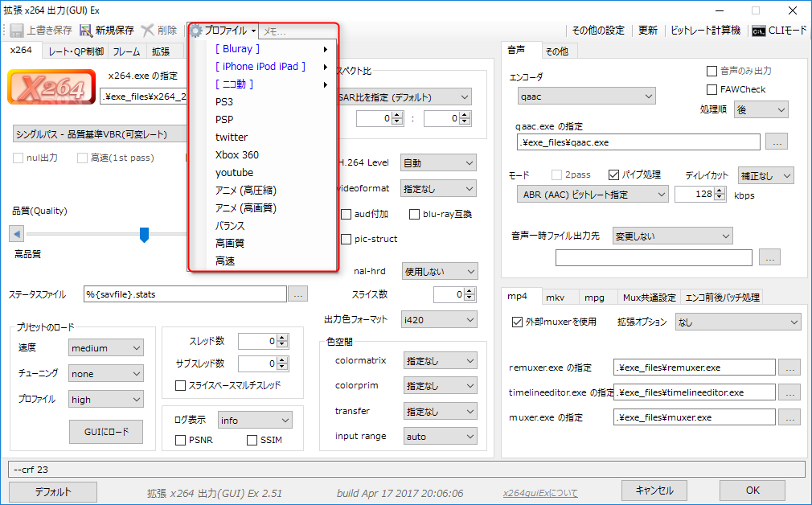Click the quality slider left arrow
Screen dimensions: 812x505
click(x=17, y=234)
